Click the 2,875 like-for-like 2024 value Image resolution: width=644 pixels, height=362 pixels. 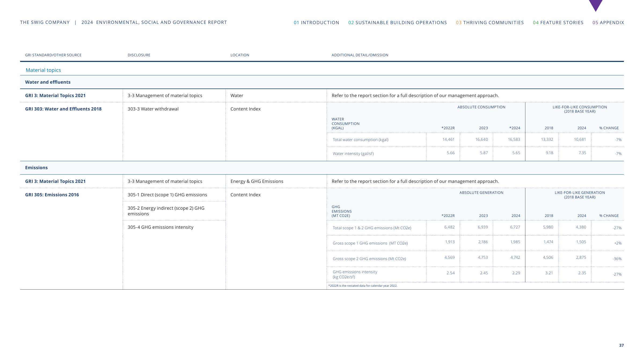(x=581, y=257)
